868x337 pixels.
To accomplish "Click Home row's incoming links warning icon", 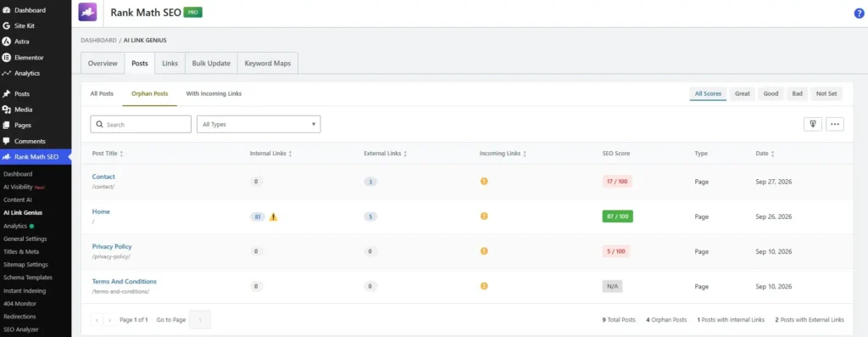I will (x=484, y=216).
